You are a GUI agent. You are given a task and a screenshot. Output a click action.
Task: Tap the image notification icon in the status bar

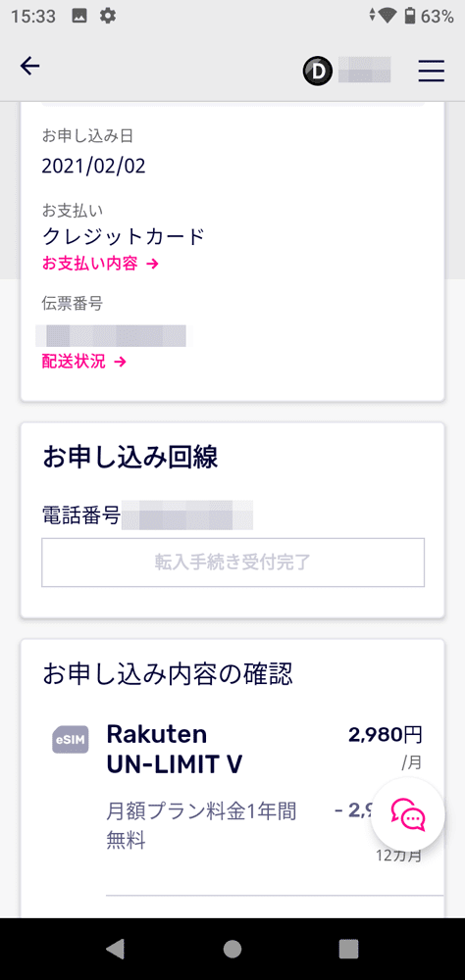79,17
